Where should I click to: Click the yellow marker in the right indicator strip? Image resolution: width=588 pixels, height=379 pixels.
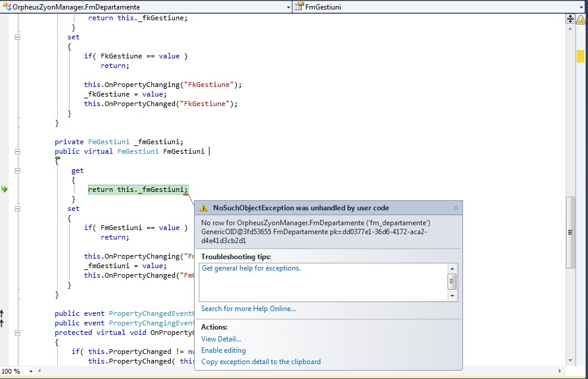pos(580,56)
